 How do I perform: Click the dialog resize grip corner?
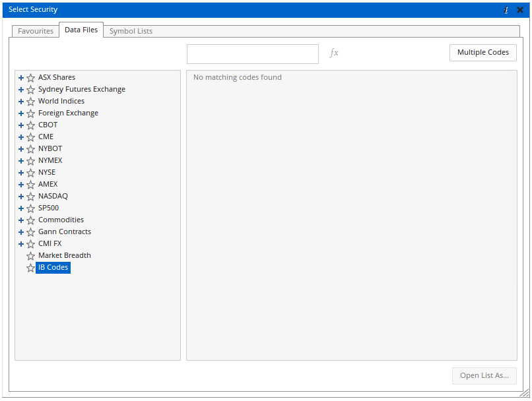tap(525, 394)
